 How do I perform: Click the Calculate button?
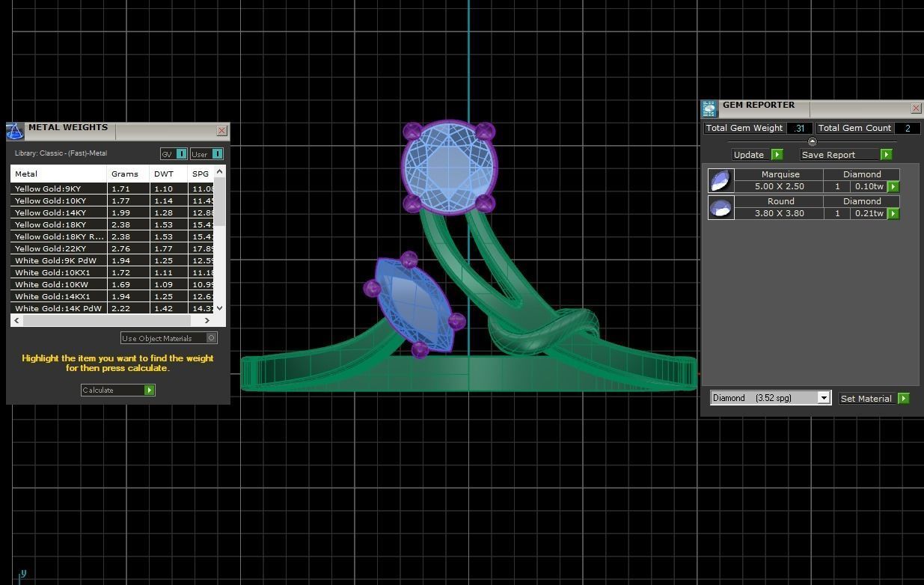point(111,390)
